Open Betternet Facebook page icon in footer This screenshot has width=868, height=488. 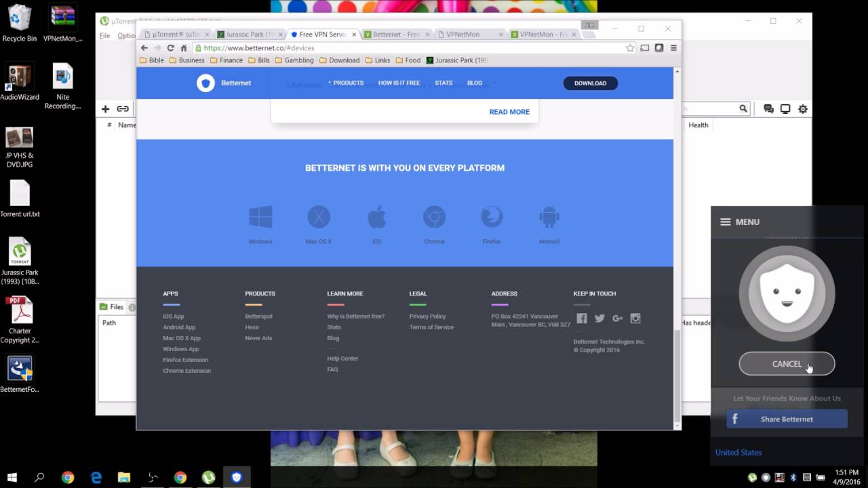581,318
